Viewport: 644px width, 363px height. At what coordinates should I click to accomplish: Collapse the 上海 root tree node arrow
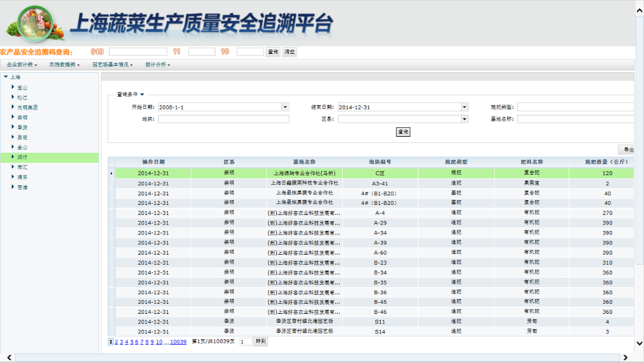pyautogui.click(x=5, y=77)
